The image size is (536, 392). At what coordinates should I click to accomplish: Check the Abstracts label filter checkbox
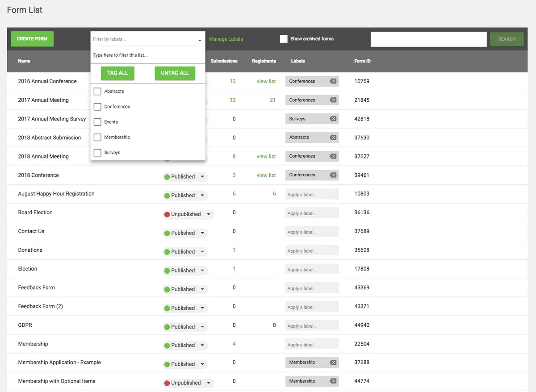pyautogui.click(x=97, y=92)
